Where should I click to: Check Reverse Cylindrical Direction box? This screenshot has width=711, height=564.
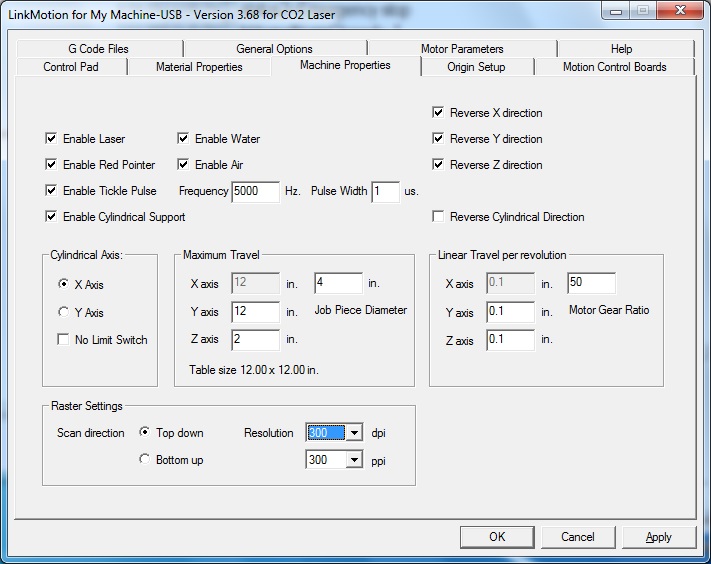click(438, 217)
